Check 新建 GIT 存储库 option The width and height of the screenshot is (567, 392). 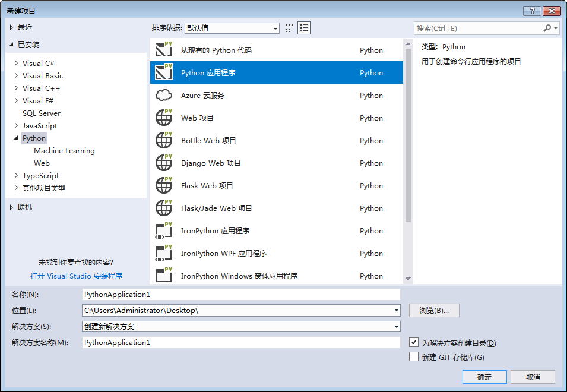tap(414, 356)
